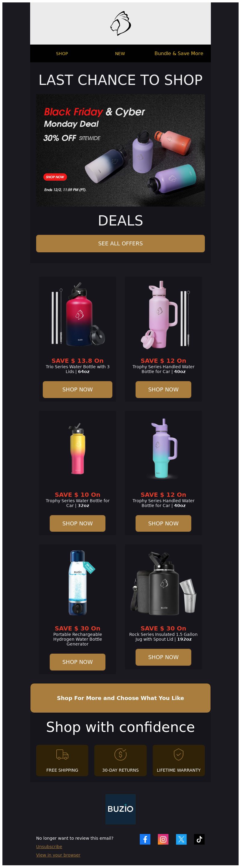The width and height of the screenshot is (241, 868).
Task: Open the SHOP menu item
Action: click(62, 54)
